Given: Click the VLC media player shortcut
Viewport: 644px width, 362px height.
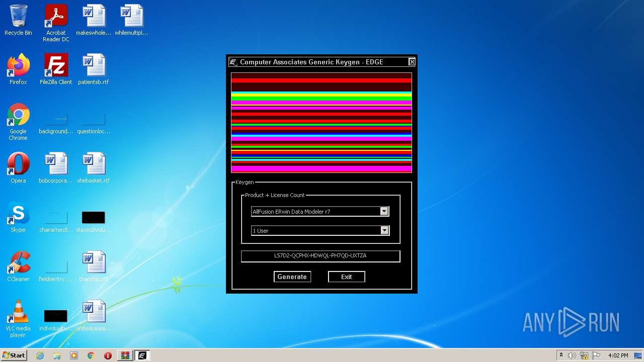Looking at the screenshot, I should [x=18, y=319].
